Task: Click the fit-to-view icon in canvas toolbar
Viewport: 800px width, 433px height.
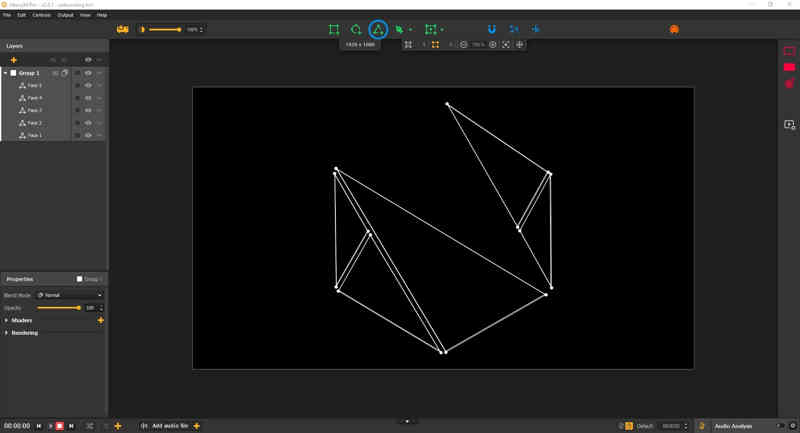Action: tap(506, 45)
